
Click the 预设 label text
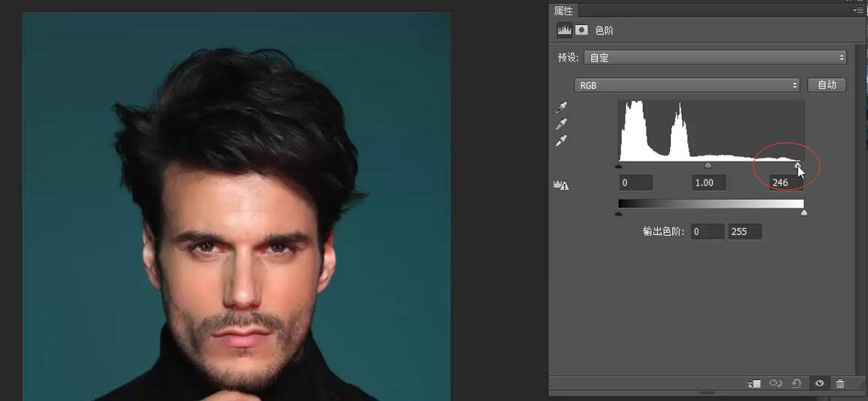click(x=568, y=58)
